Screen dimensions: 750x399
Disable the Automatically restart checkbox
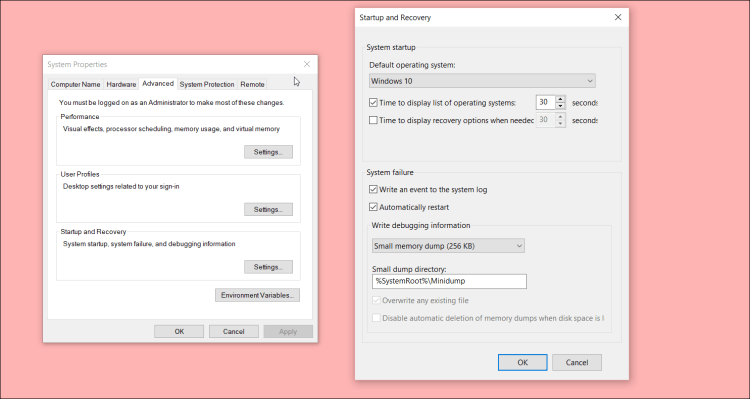(373, 207)
